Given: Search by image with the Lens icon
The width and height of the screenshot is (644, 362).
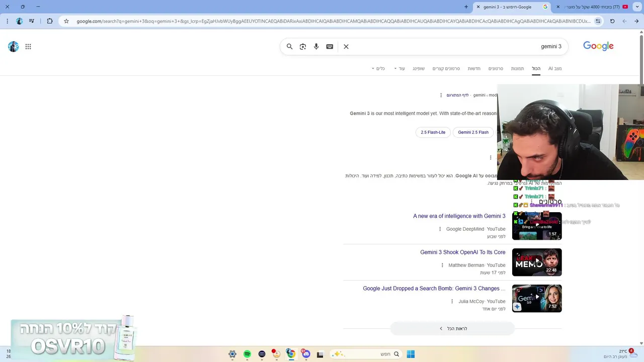Looking at the screenshot, I should point(303,46).
